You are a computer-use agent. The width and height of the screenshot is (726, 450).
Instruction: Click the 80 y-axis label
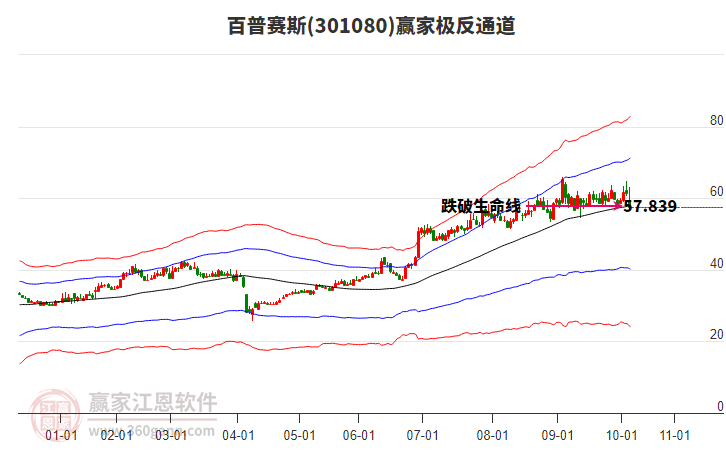tap(716, 120)
